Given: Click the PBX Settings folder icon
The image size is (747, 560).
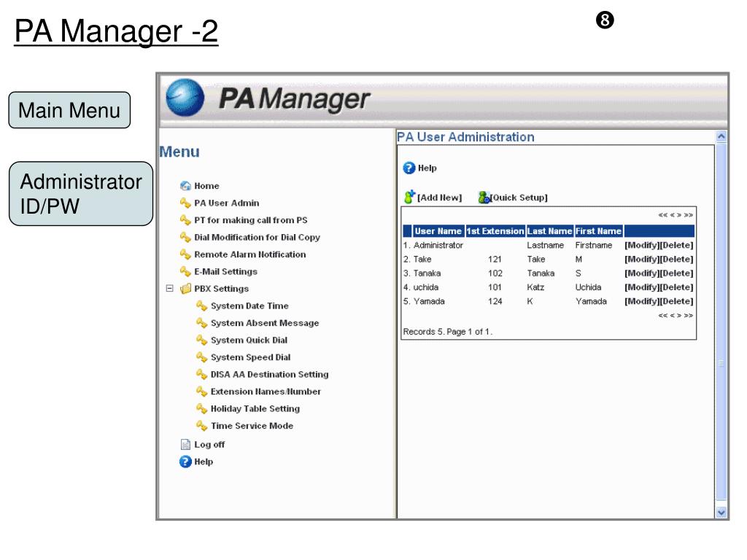Looking at the screenshot, I should tap(185, 289).
